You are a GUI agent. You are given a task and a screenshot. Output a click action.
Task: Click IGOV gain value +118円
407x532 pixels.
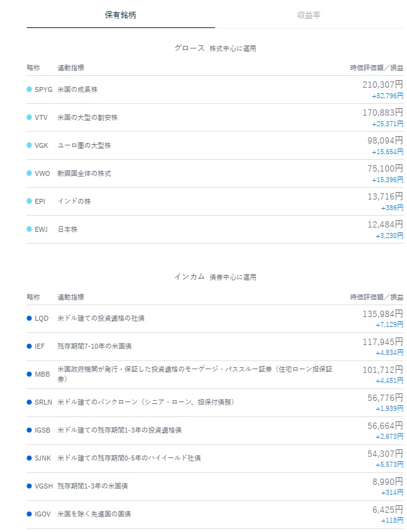pos(391,520)
